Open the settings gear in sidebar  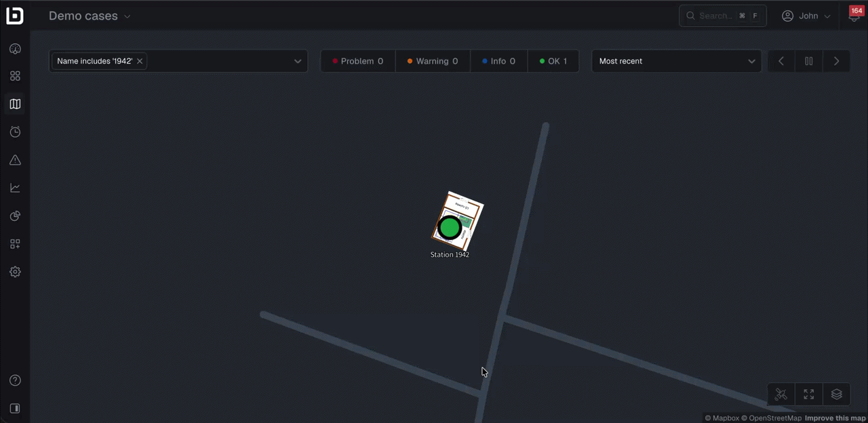(x=15, y=272)
